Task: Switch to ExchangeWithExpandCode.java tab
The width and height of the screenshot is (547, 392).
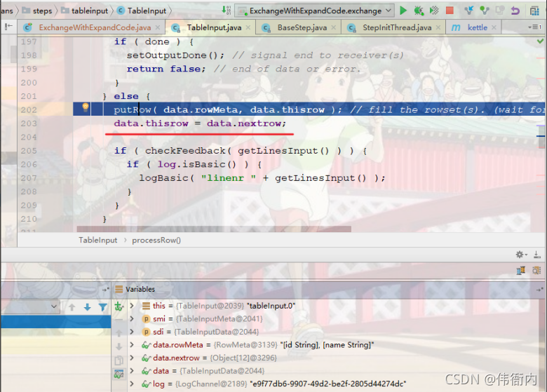Action: click(x=95, y=27)
